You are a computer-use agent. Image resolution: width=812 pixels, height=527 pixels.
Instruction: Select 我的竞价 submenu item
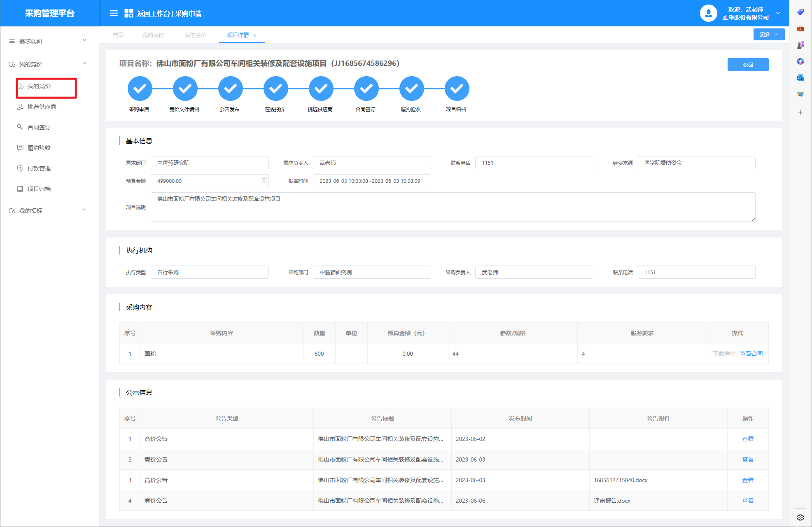[x=39, y=86]
